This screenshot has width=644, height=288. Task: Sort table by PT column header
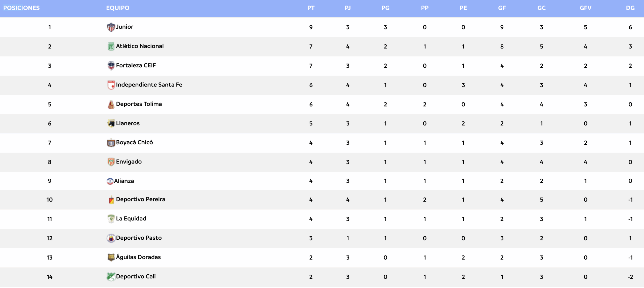click(311, 8)
